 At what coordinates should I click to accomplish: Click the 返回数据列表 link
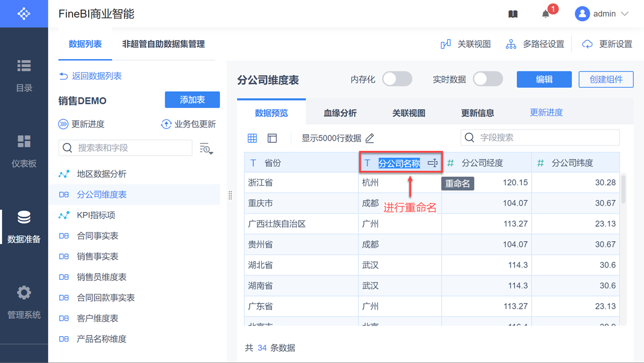click(91, 76)
